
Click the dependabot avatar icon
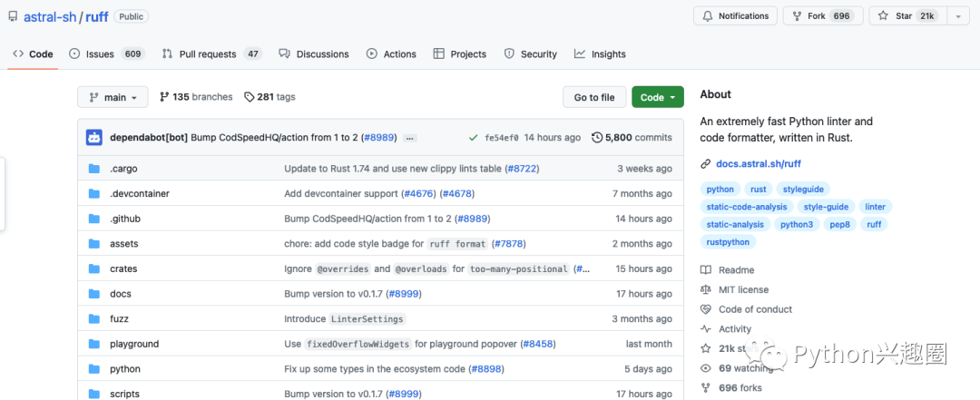pyautogui.click(x=94, y=138)
